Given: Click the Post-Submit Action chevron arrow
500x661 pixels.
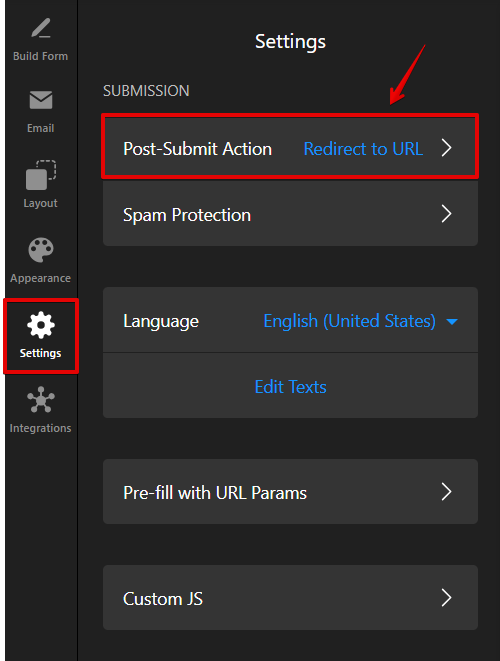Looking at the screenshot, I should coord(447,148).
